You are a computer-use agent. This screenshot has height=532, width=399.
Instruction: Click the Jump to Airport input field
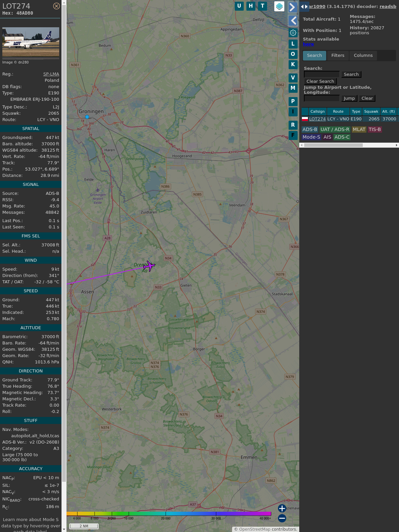pyautogui.click(x=322, y=98)
